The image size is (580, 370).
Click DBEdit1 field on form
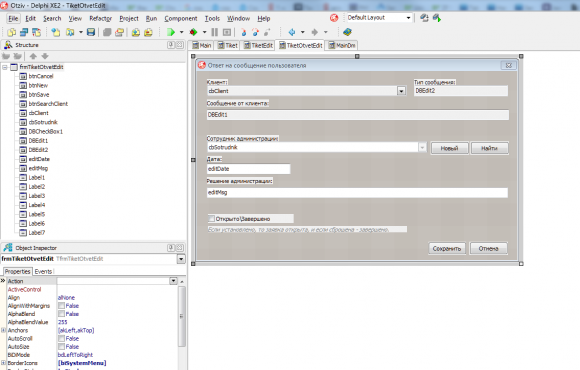[x=358, y=115]
